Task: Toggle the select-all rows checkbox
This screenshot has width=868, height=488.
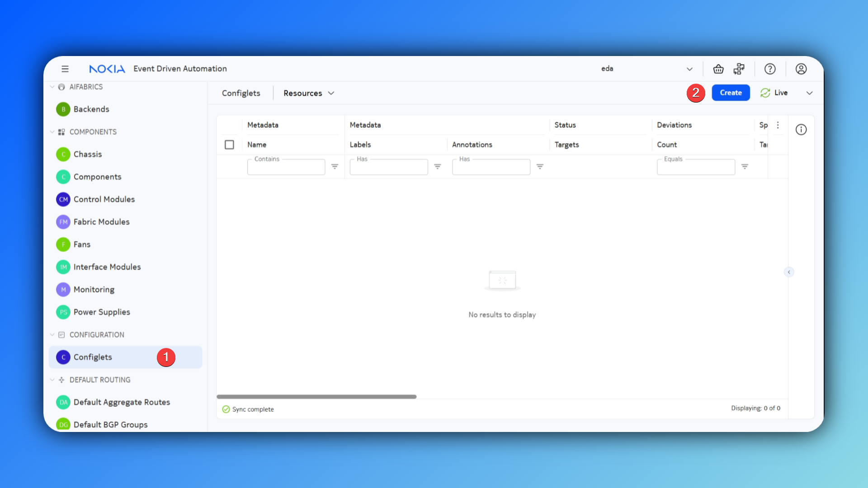Action: tap(229, 145)
